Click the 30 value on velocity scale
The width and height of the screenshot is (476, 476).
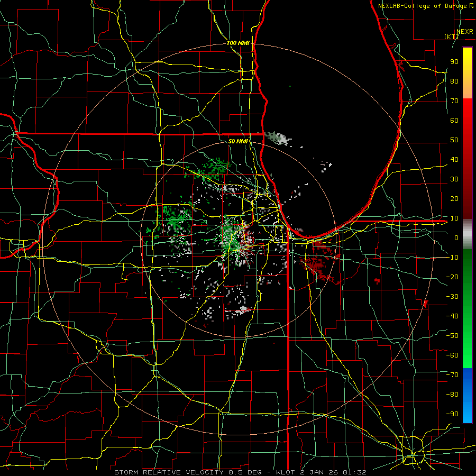(x=454, y=179)
